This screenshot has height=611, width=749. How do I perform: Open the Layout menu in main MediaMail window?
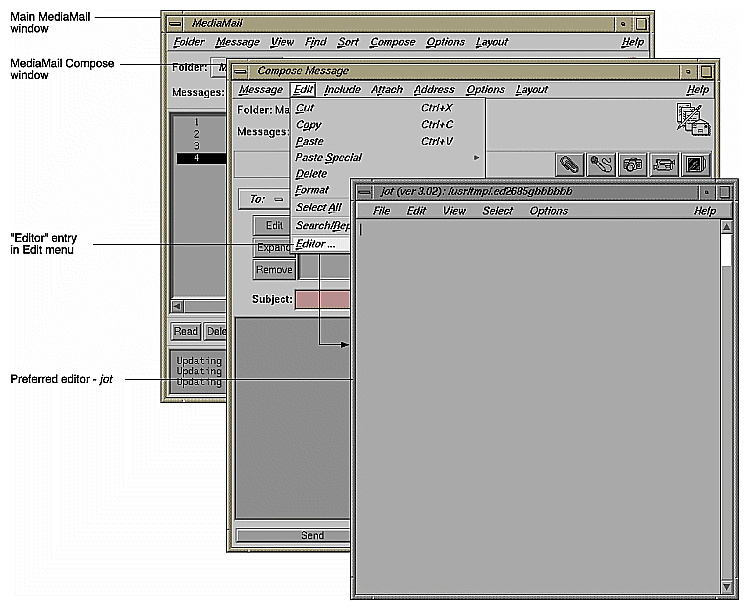pyautogui.click(x=492, y=42)
